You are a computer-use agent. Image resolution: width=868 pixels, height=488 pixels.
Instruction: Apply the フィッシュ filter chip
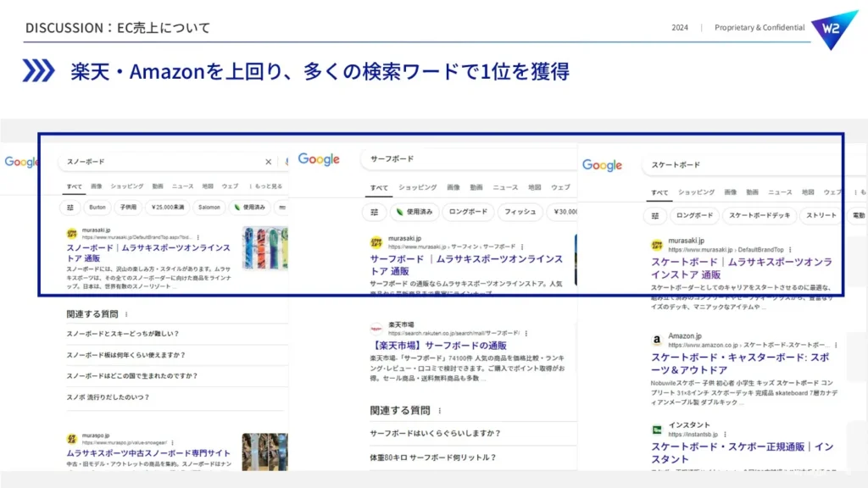[x=520, y=212]
